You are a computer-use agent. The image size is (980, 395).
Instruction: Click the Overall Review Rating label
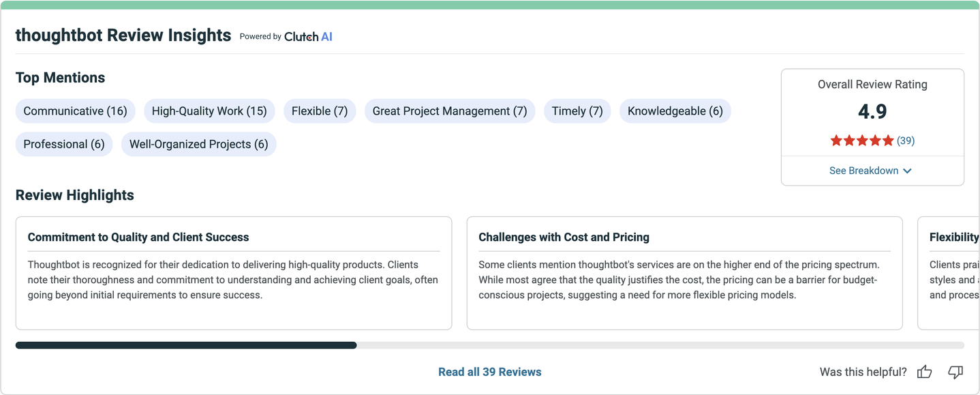[x=872, y=85]
